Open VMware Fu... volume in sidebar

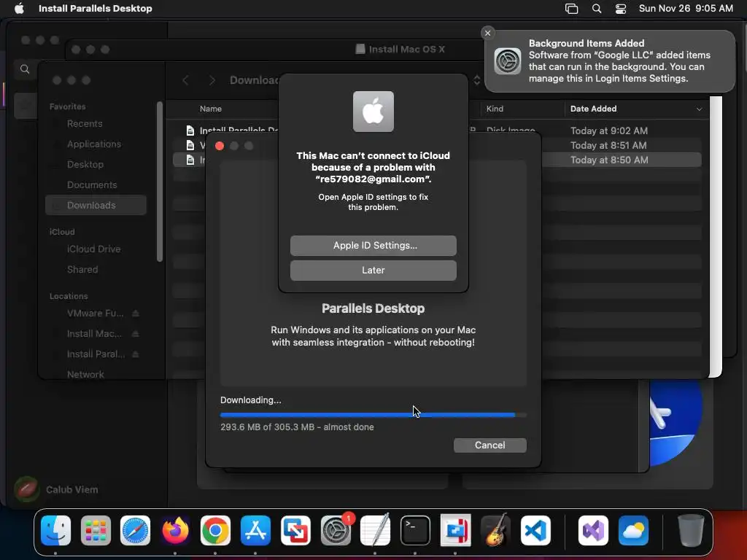click(95, 314)
